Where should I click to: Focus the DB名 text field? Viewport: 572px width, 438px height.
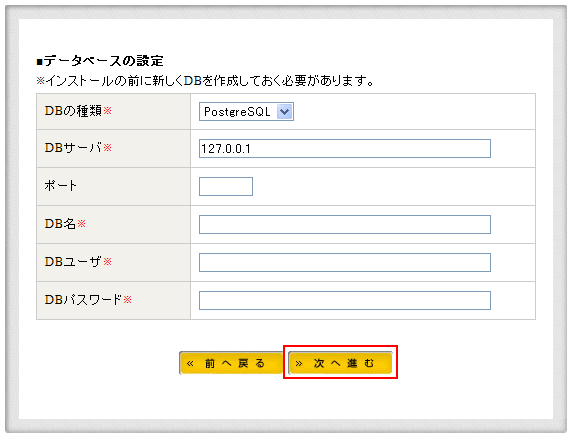345,224
